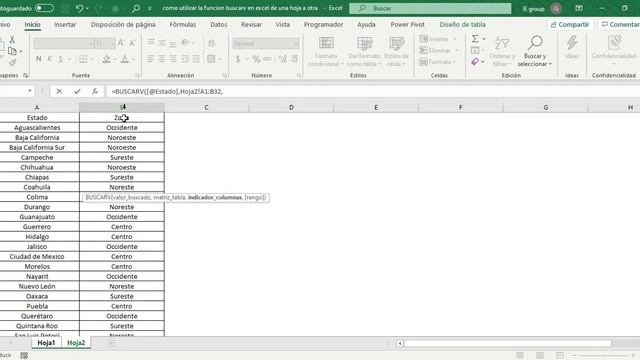Open the Diseño de tabla tab
This screenshot has height=360, width=640.
click(462, 24)
